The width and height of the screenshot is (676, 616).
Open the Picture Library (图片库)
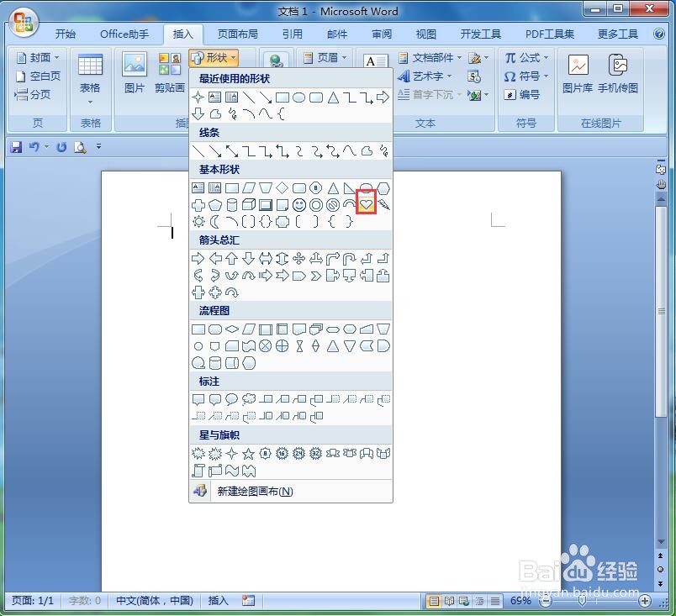578,72
